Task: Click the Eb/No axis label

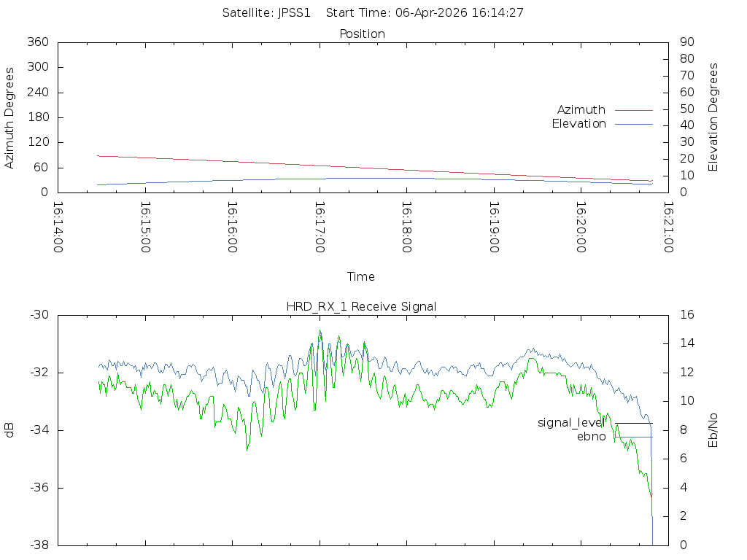Action: (x=713, y=430)
